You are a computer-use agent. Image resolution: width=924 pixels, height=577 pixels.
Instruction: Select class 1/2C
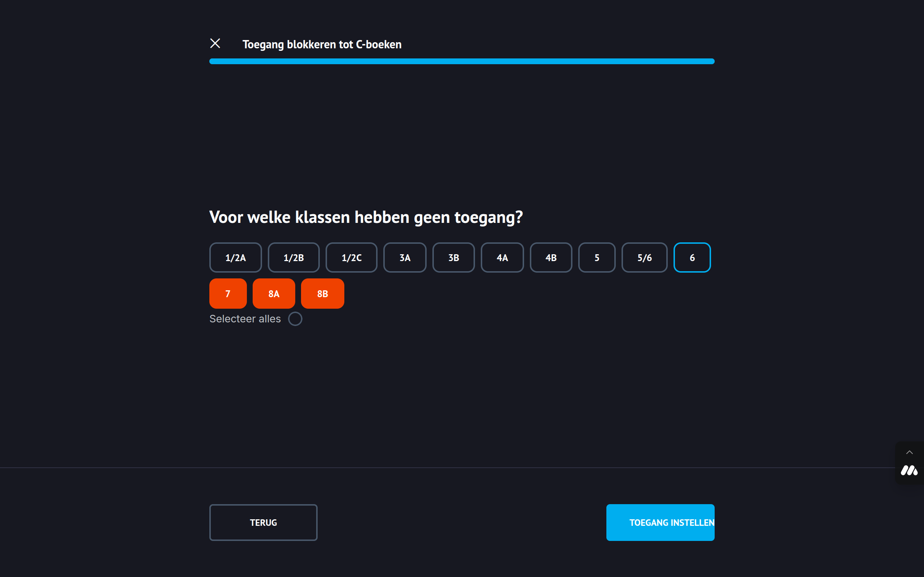pyautogui.click(x=351, y=257)
